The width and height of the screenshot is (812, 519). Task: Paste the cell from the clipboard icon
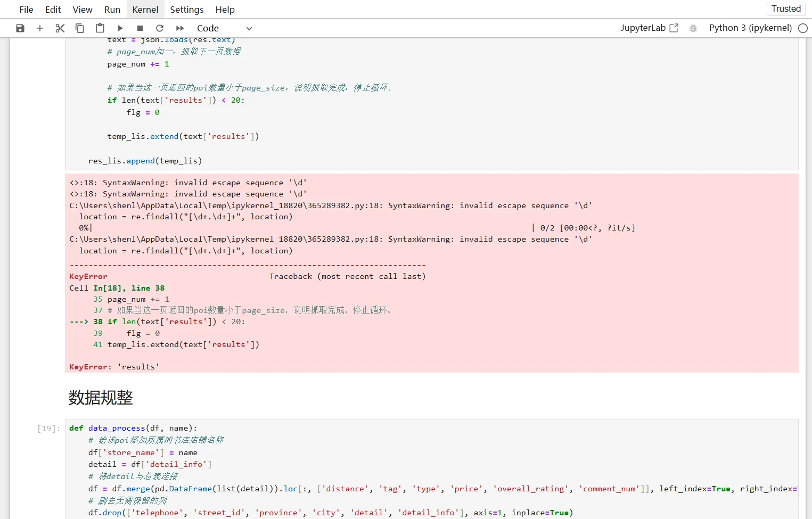(x=100, y=28)
